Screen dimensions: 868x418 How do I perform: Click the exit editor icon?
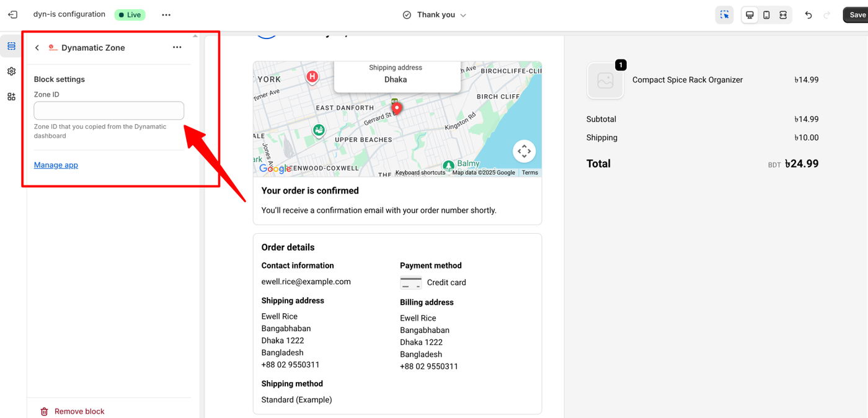tap(12, 14)
